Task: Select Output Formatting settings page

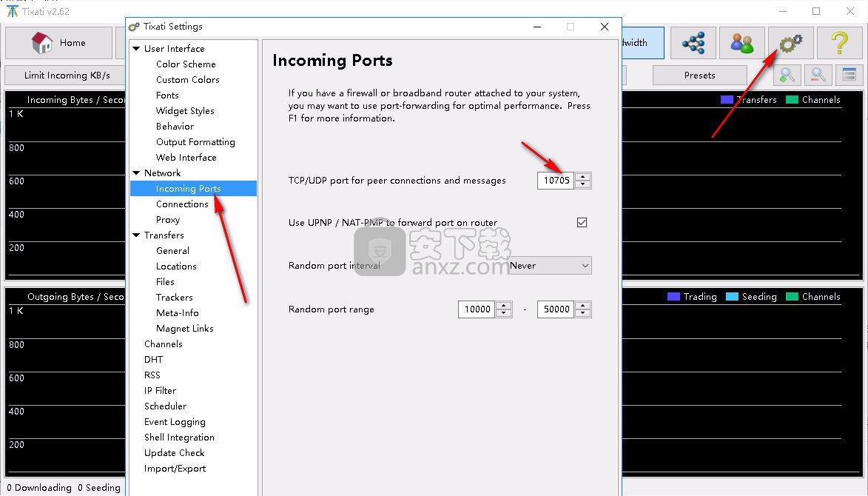Action: [x=195, y=141]
